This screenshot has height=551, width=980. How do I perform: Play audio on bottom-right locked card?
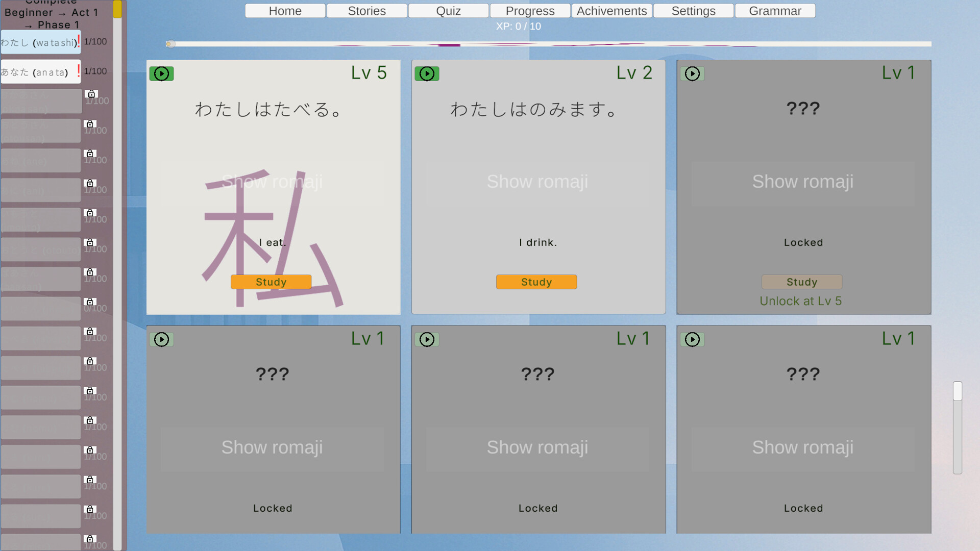(692, 339)
